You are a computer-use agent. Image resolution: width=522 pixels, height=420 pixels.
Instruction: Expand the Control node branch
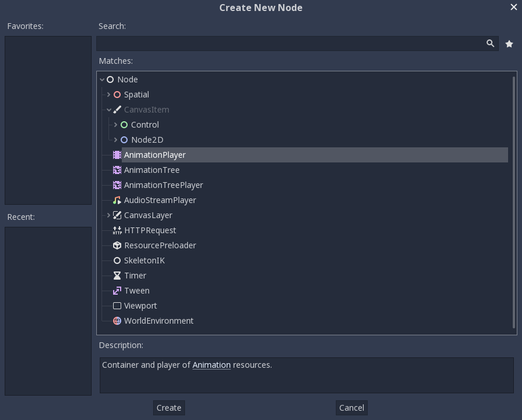[x=116, y=124]
